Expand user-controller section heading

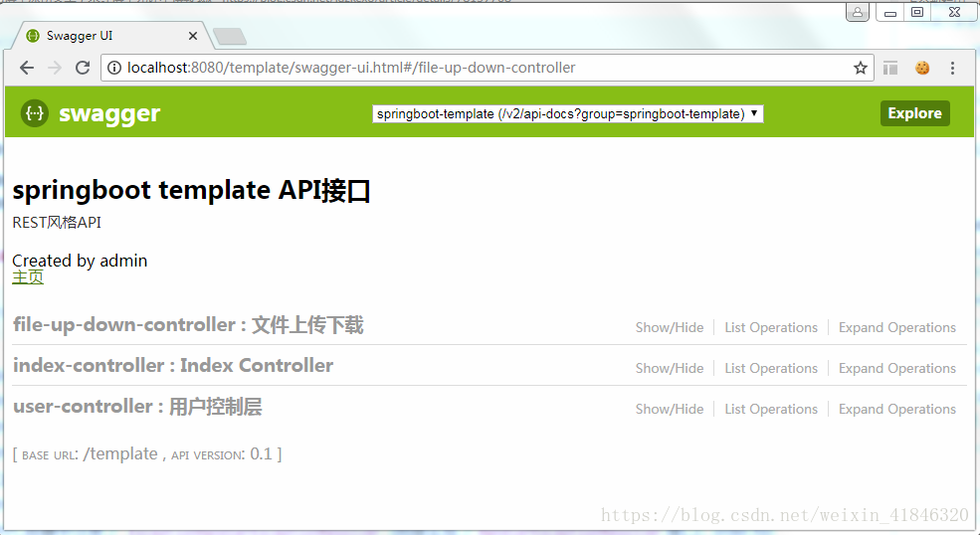(x=137, y=407)
